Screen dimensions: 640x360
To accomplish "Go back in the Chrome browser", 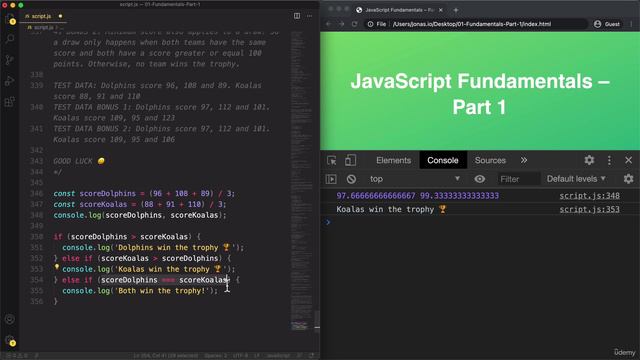I will (x=329, y=24).
